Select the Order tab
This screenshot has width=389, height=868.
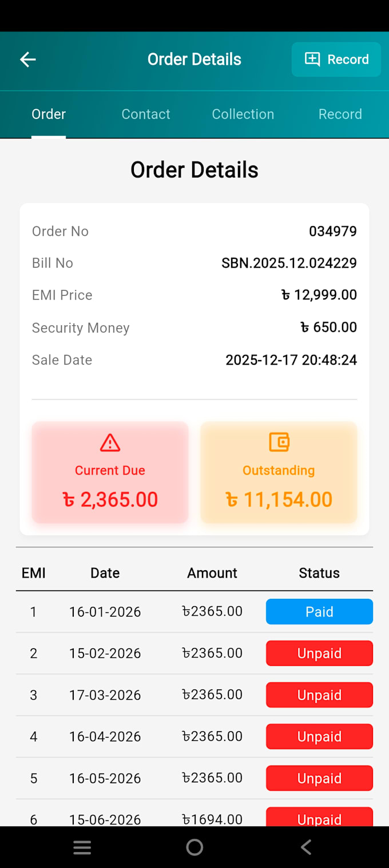pyautogui.click(x=49, y=114)
